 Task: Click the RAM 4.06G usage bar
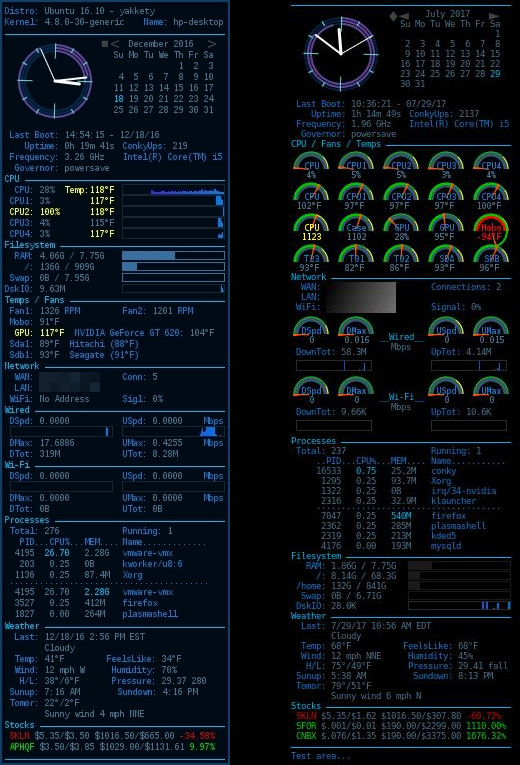(x=173, y=256)
